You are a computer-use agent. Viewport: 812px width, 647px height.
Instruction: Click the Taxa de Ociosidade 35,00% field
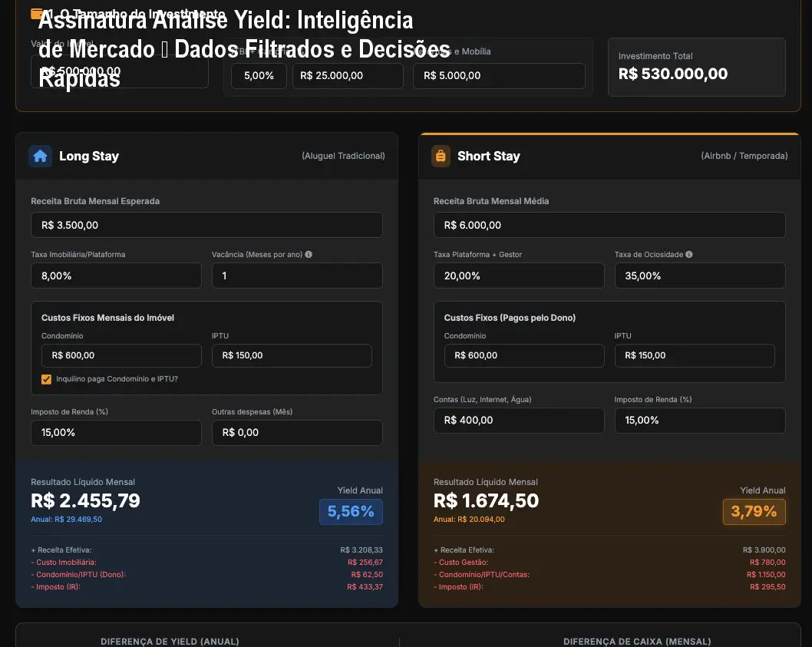pyautogui.click(x=700, y=276)
